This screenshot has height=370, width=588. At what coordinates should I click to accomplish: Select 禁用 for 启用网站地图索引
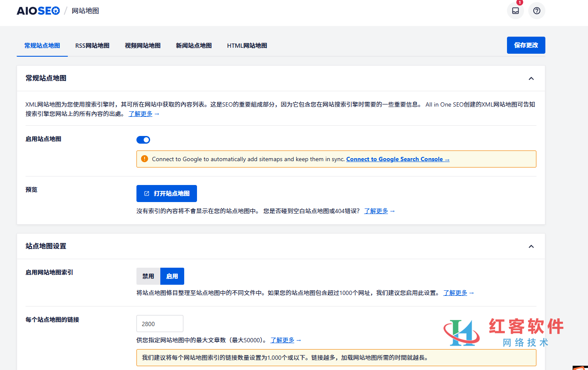(148, 276)
